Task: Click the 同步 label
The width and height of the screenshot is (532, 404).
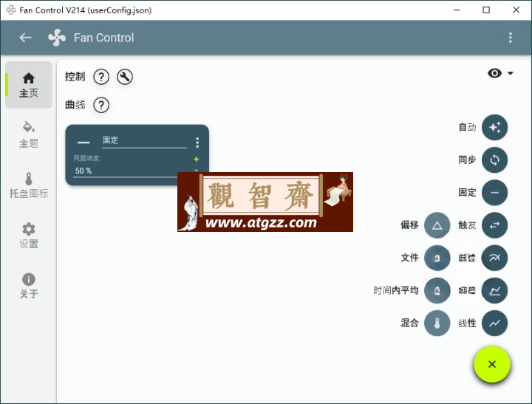Action: [467, 160]
